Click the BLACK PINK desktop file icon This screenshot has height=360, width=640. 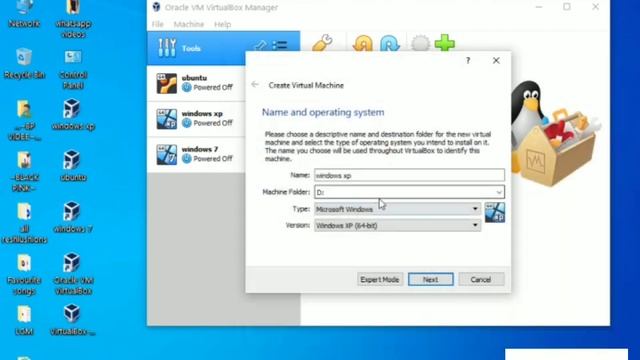[24, 172]
